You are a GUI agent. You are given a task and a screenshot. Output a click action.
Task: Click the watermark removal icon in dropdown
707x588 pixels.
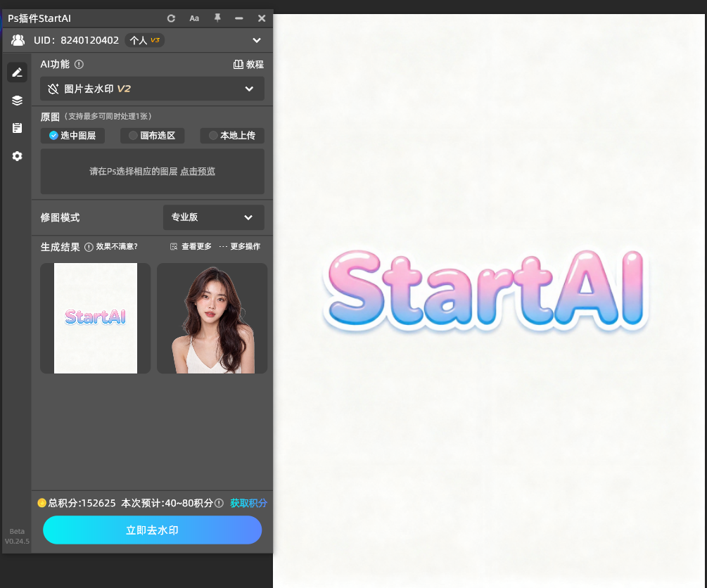pos(53,89)
